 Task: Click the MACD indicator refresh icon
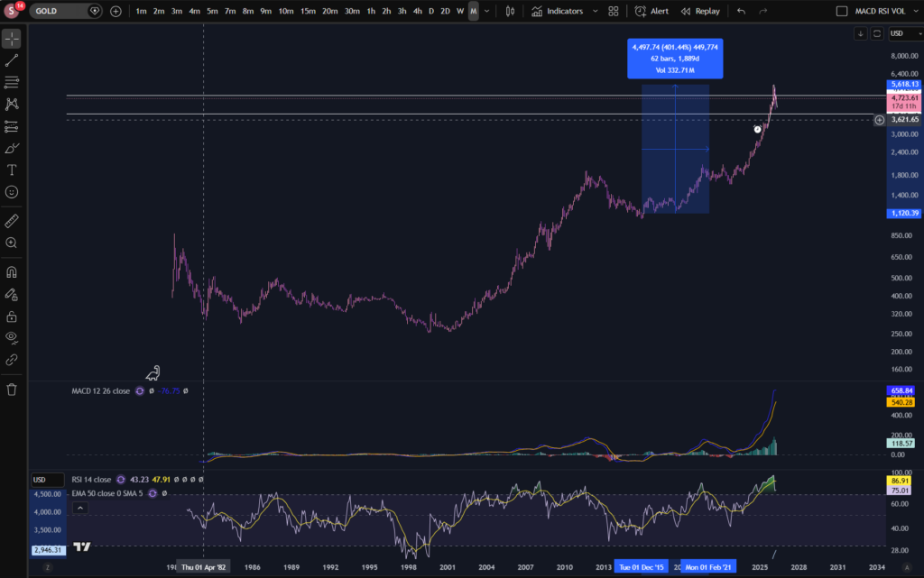[140, 390]
